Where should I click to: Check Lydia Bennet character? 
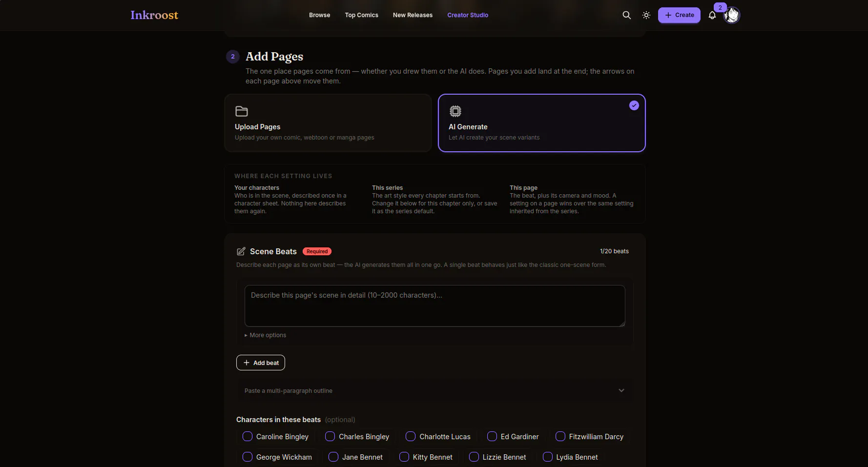(x=548, y=457)
